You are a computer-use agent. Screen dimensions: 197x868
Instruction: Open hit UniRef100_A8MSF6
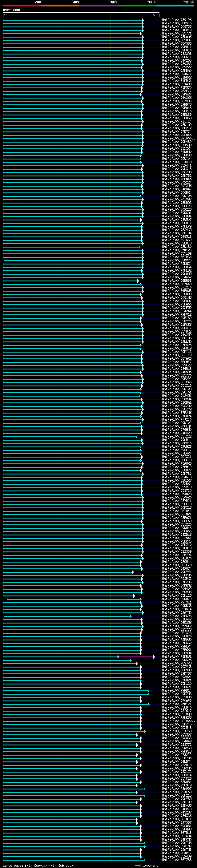177,23
